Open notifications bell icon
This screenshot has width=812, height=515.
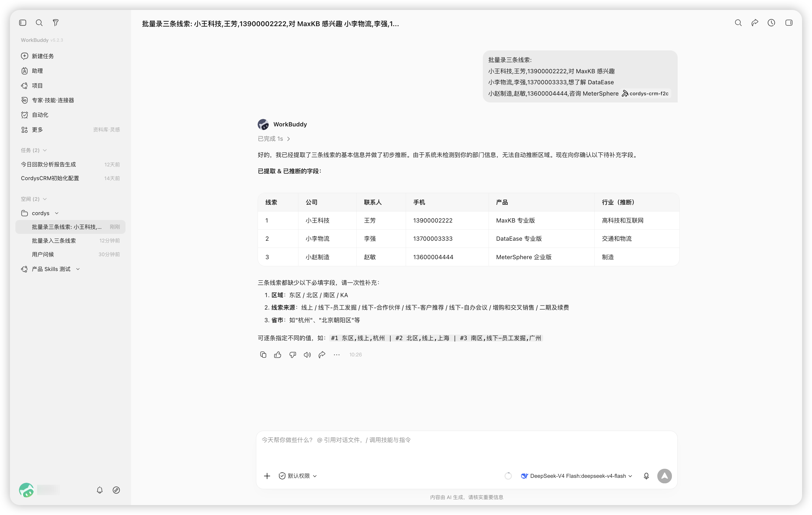[x=99, y=490]
